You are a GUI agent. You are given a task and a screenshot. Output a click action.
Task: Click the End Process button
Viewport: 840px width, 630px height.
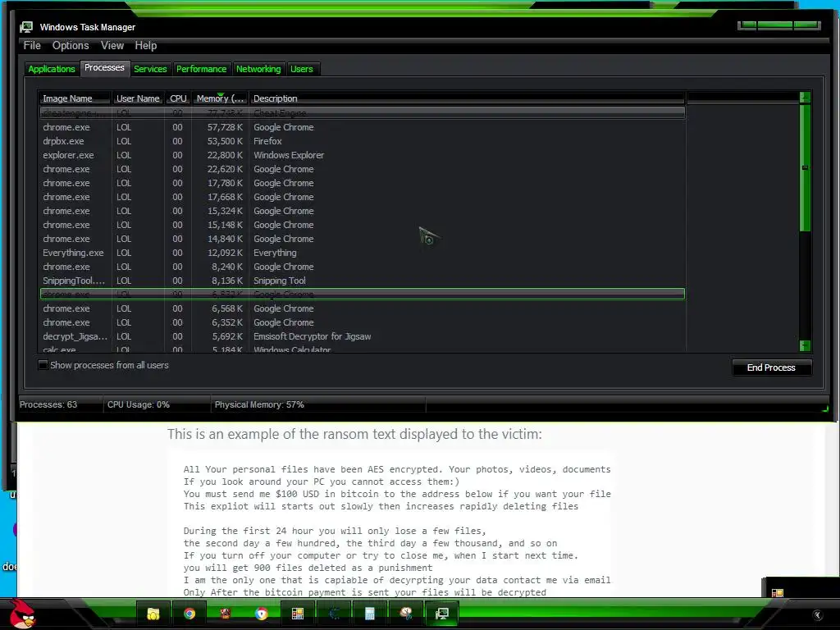pos(771,367)
